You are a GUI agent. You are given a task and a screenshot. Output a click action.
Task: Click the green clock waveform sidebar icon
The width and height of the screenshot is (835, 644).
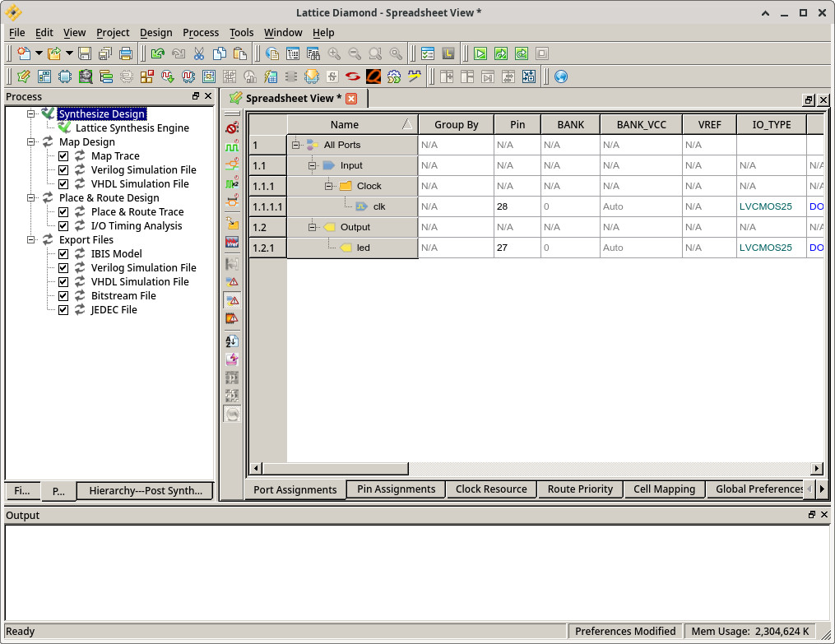click(x=232, y=146)
